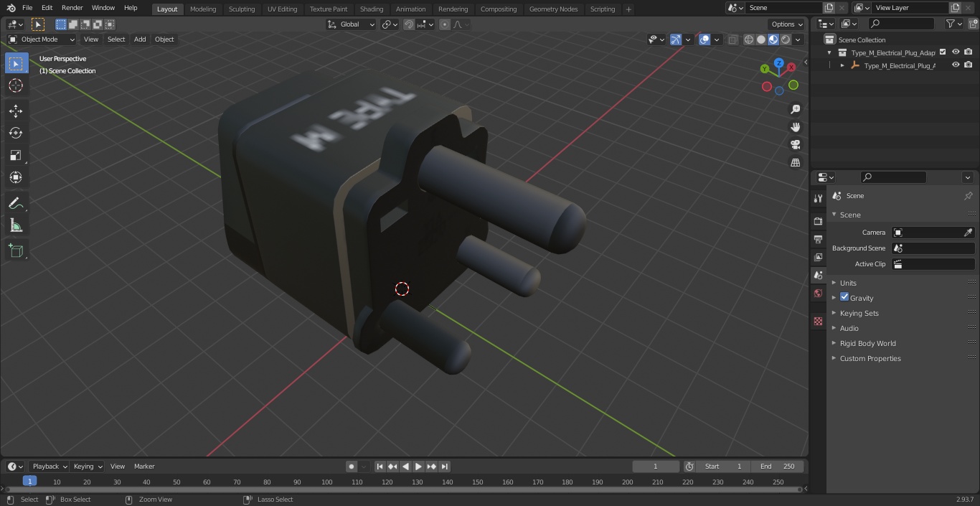The height and width of the screenshot is (506, 980).
Task: Select the Add Cube tool
Action: (x=16, y=251)
